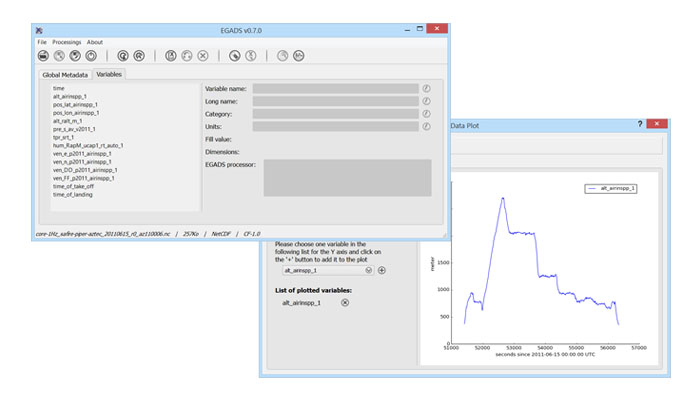The image size is (700, 400).
Task: Choose time_of_landing from the variable list
Action: [x=73, y=194]
